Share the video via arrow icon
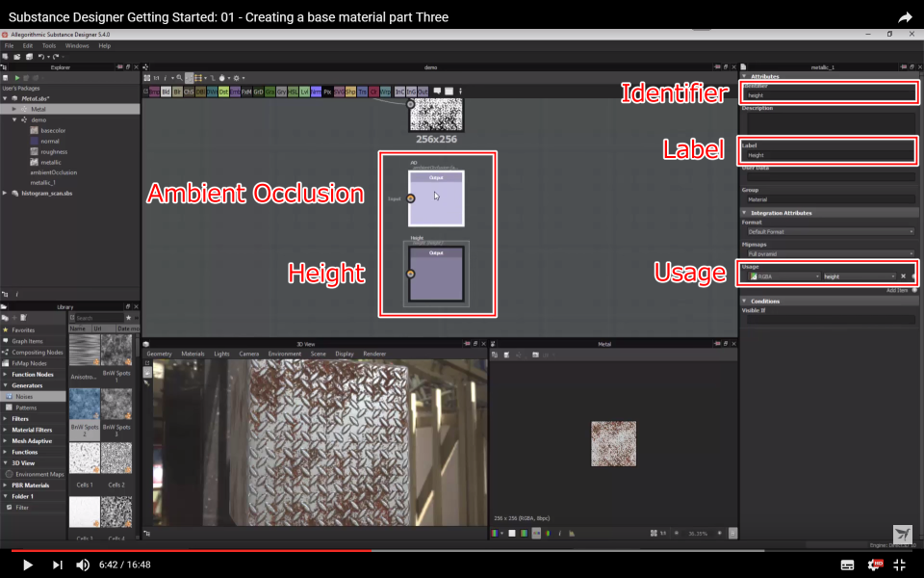 click(905, 17)
